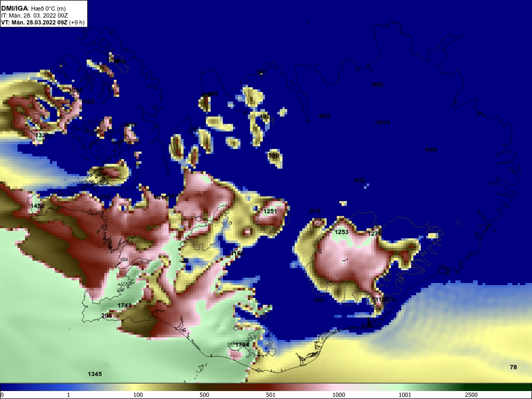The height and width of the screenshot is (399, 532).
Task: Click the -825 value label
Action: pyautogui.click(x=88, y=102)
